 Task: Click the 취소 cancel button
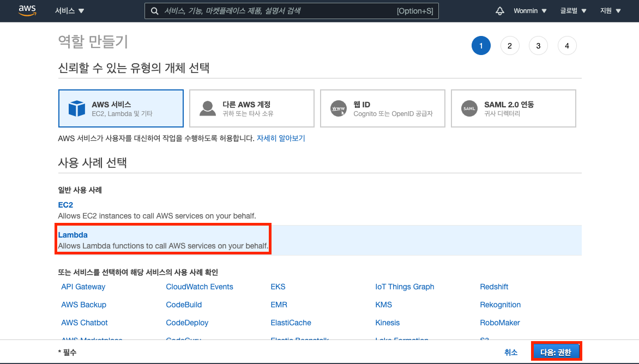point(511,352)
